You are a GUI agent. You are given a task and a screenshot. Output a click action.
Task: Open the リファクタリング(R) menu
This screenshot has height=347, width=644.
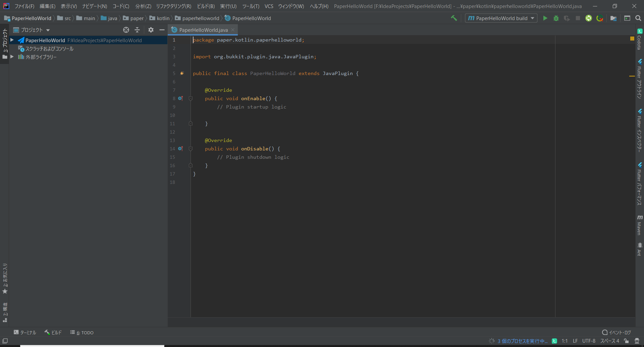(173, 6)
